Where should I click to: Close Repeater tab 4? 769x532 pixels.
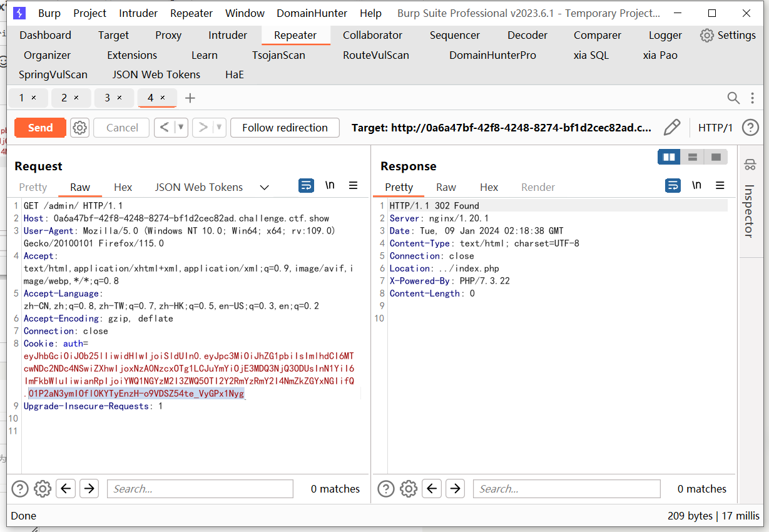(163, 98)
